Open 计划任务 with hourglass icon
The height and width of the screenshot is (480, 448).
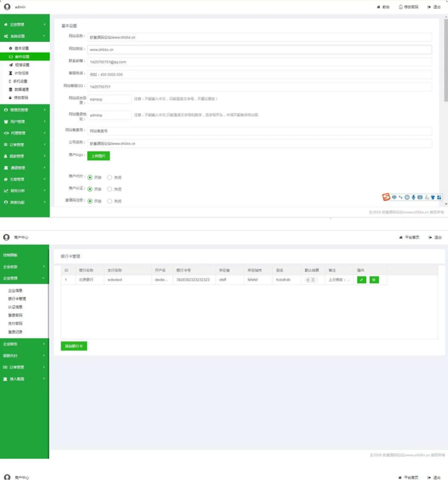[x=21, y=73]
